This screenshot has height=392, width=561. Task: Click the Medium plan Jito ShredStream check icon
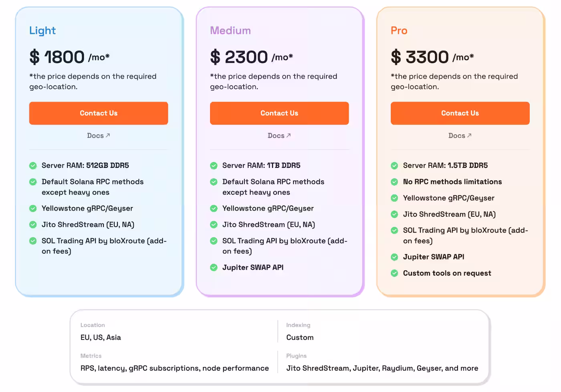coord(214,224)
